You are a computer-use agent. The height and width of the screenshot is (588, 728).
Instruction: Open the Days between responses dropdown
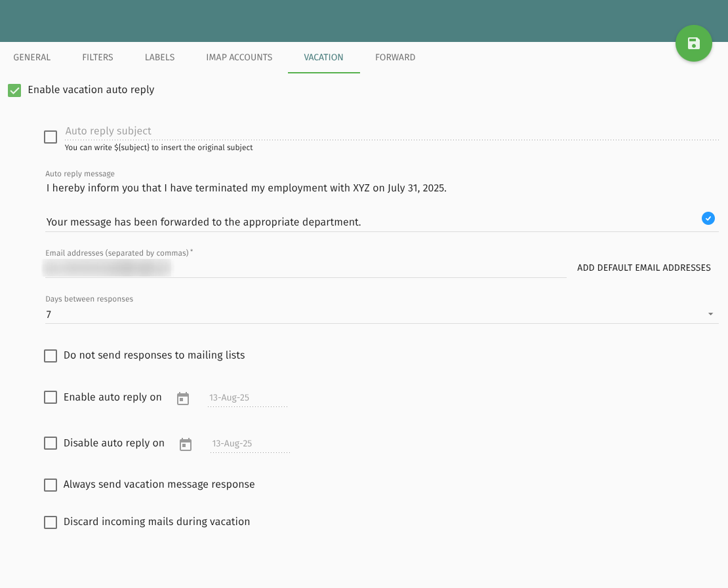[382, 315]
